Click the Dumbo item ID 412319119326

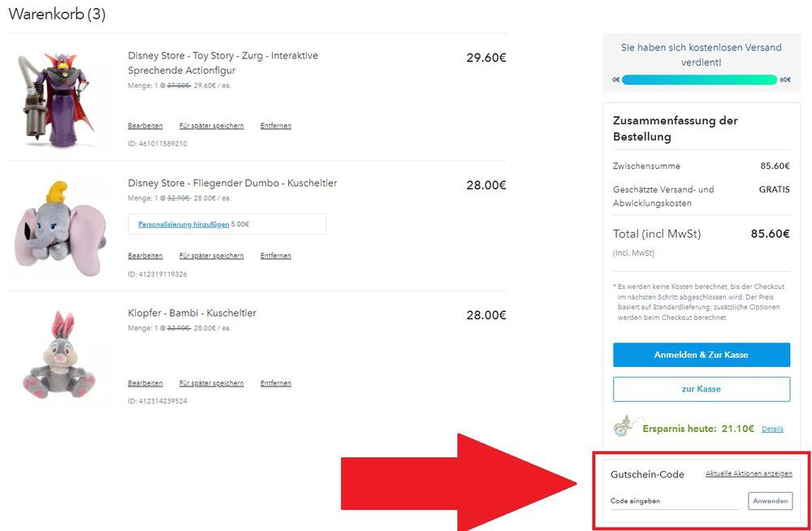[x=158, y=274]
